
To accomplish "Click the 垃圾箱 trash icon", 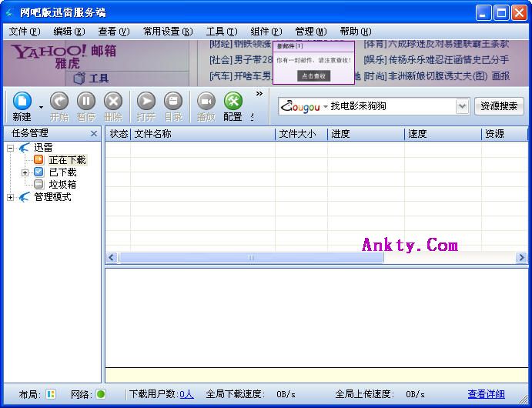I will [x=38, y=184].
